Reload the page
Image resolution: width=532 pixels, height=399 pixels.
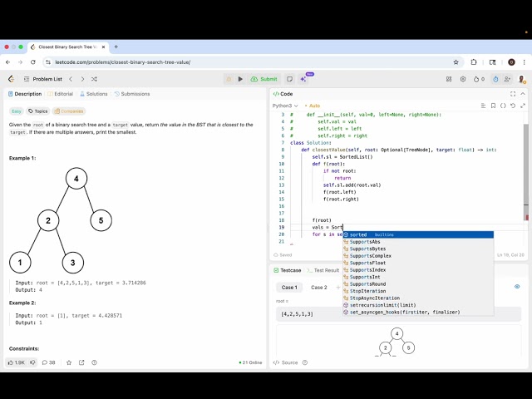(33, 62)
